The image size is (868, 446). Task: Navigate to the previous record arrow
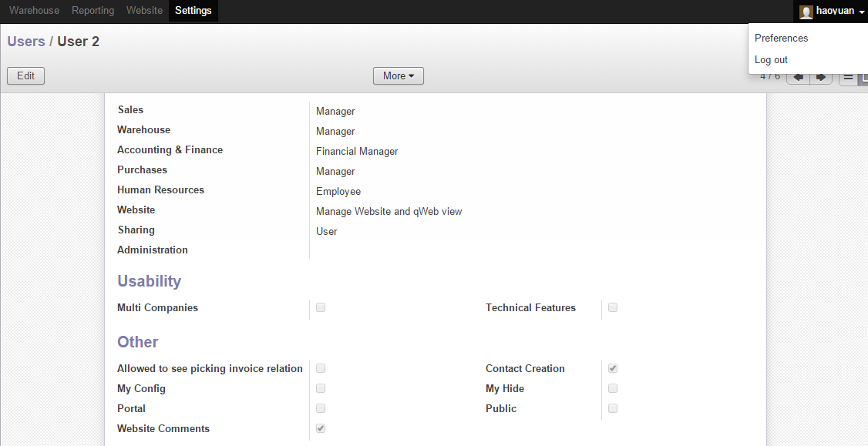coord(798,76)
